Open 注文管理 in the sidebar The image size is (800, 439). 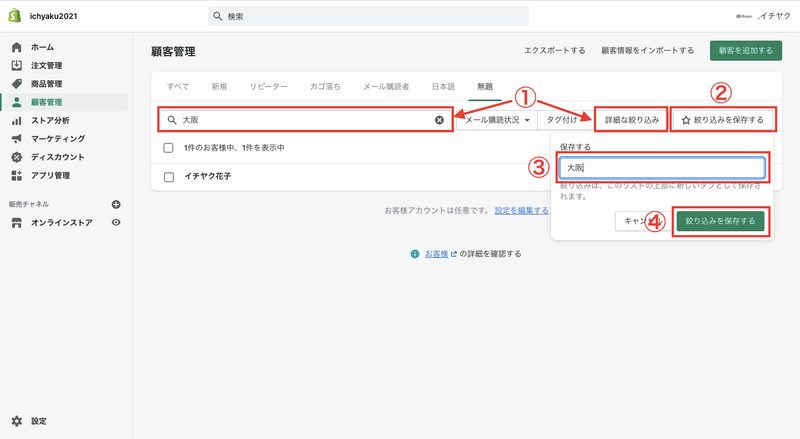[x=46, y=65]
